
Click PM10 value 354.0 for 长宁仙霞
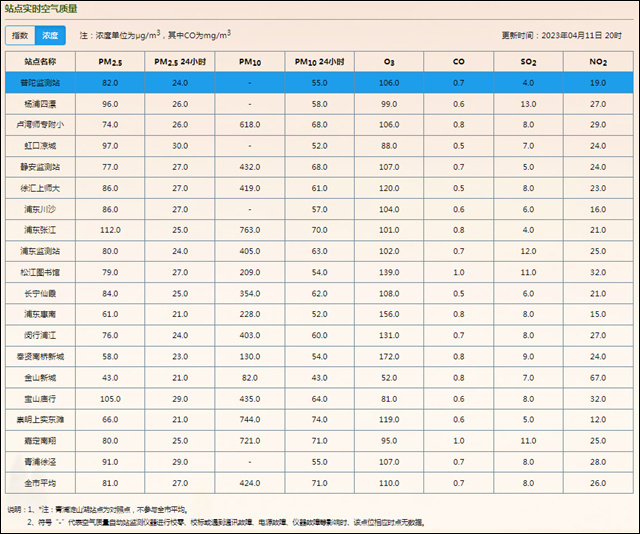coord(250,294)
